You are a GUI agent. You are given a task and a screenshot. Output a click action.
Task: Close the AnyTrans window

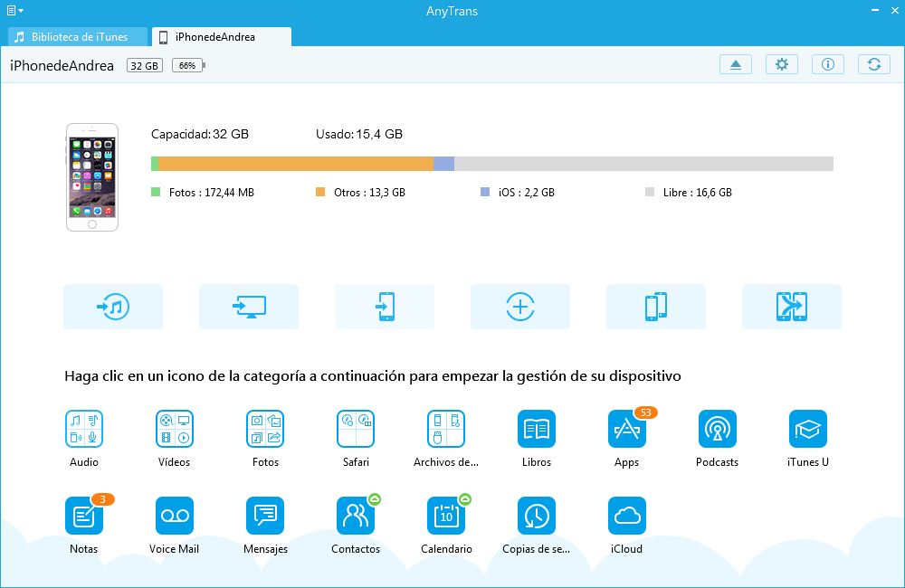click(x=894, y=10)
